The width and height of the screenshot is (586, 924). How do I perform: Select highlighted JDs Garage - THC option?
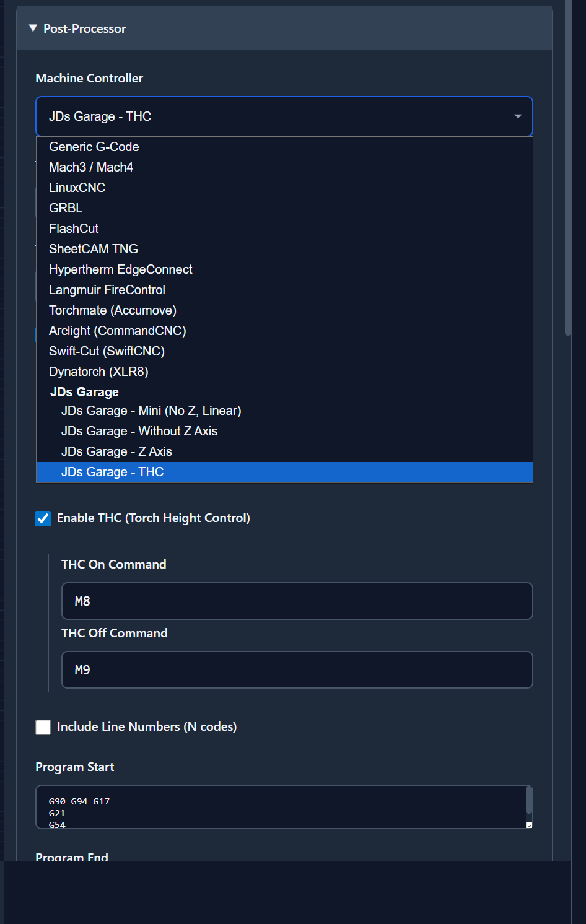113,472
